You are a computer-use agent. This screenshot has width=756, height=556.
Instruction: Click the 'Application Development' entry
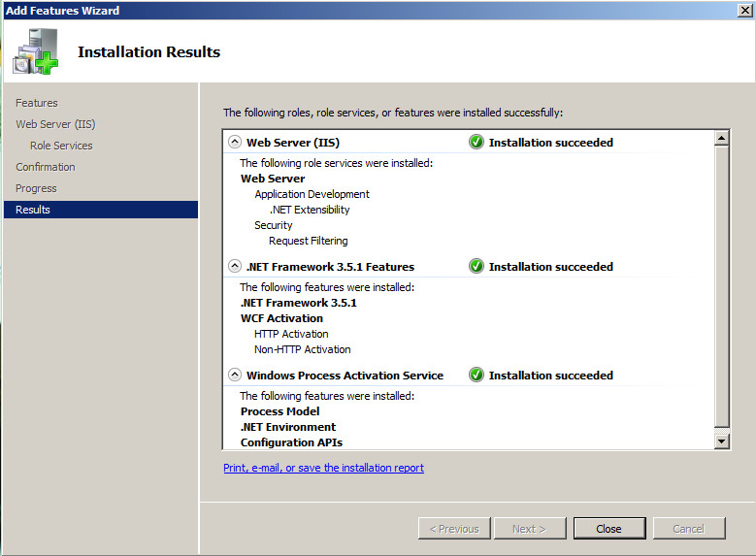coord(312,194)
